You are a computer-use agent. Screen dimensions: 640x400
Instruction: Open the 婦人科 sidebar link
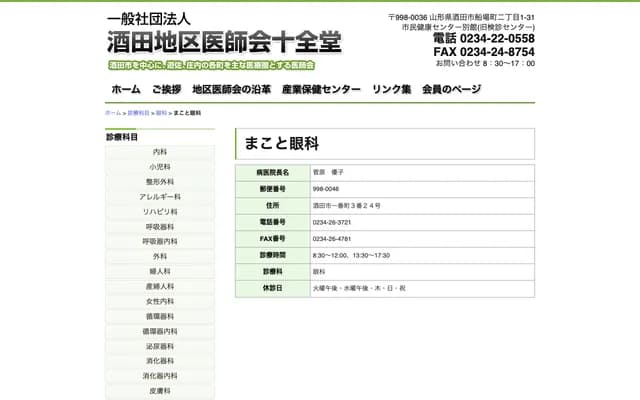tap(160, 271)
